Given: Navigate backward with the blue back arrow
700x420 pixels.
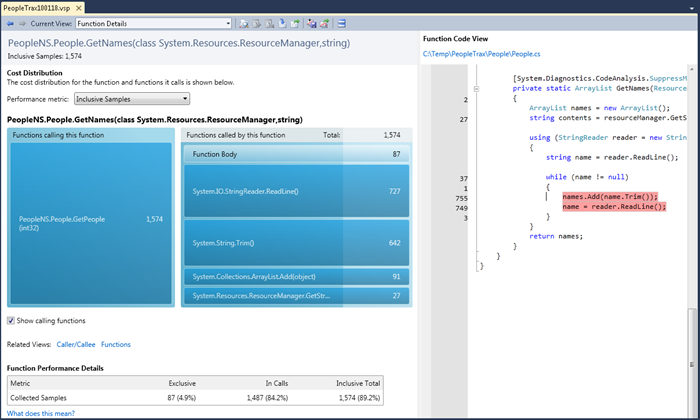Looking at the screenshot, I should pos(10,24).
